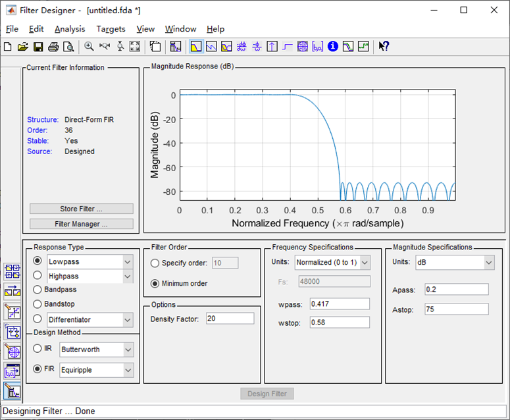The width and height of the screenshot is (510, 420).
Task: Open the Help menu
Action: [215, 29]
